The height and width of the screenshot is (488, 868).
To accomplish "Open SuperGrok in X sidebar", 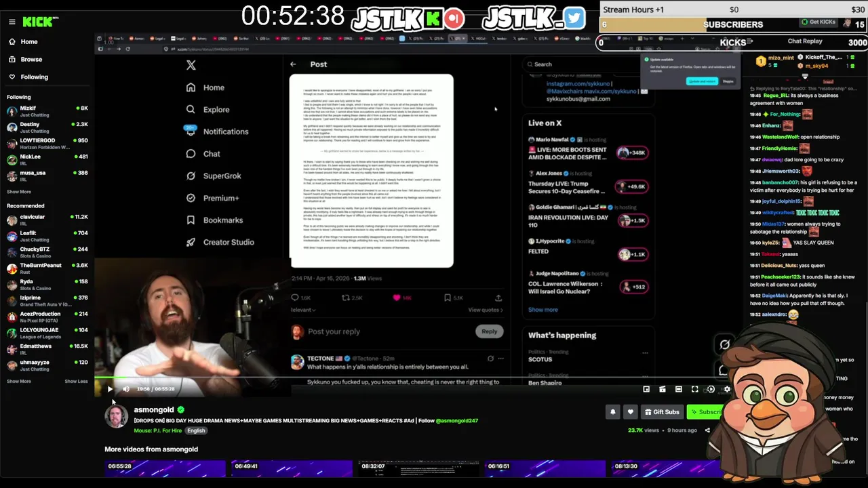I will click(x=214, y=176).
